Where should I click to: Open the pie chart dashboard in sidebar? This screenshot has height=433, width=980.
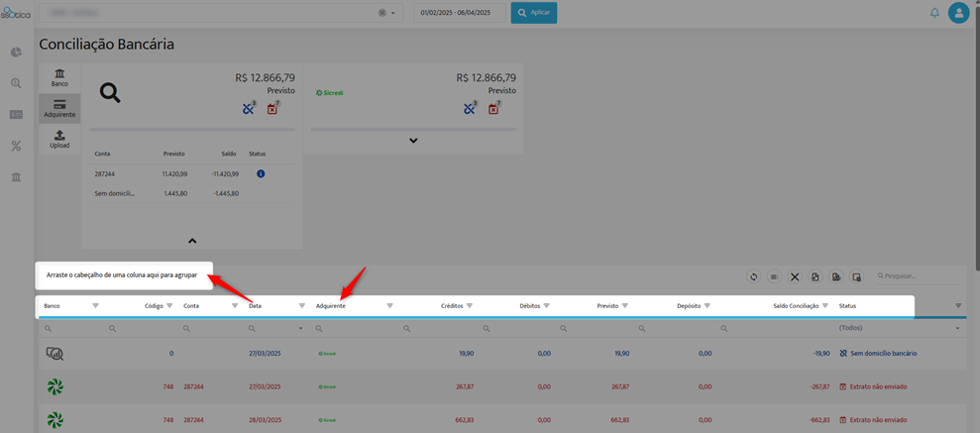16,52
